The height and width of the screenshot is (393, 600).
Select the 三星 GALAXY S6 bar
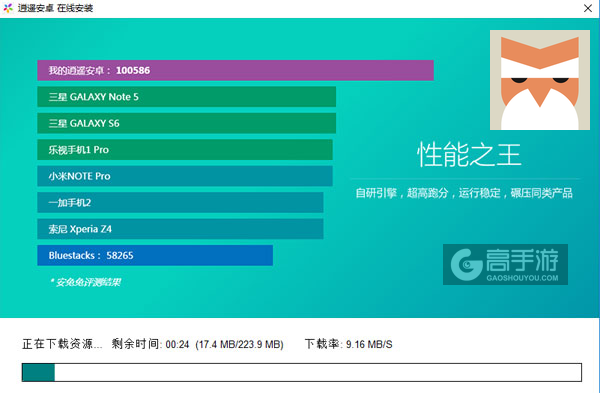tap(186, 123)
